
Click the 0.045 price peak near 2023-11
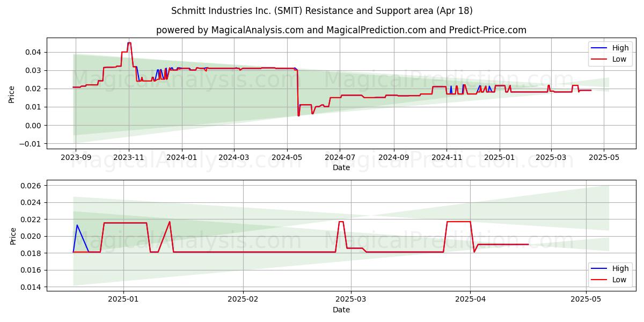pos(129,43)
